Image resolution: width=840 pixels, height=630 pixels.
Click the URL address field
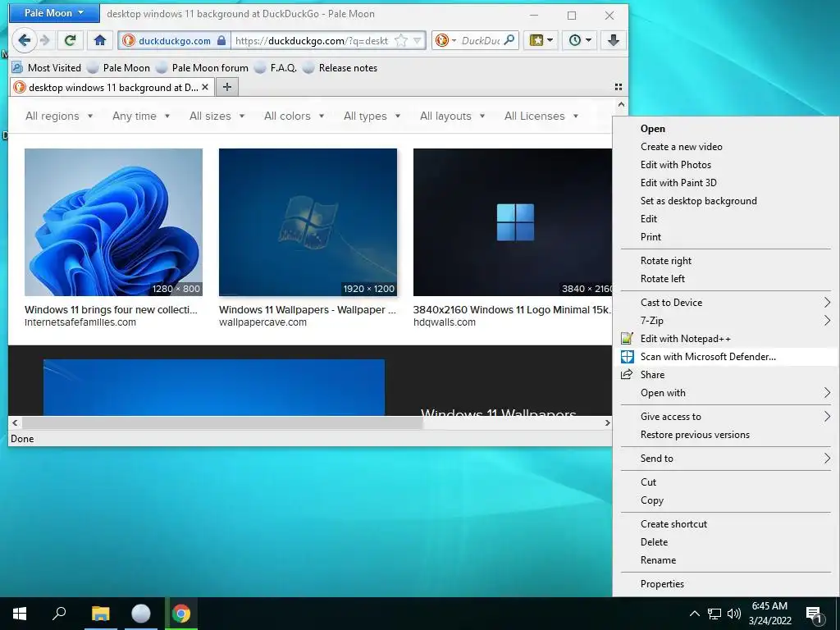[x=313, y=40]
